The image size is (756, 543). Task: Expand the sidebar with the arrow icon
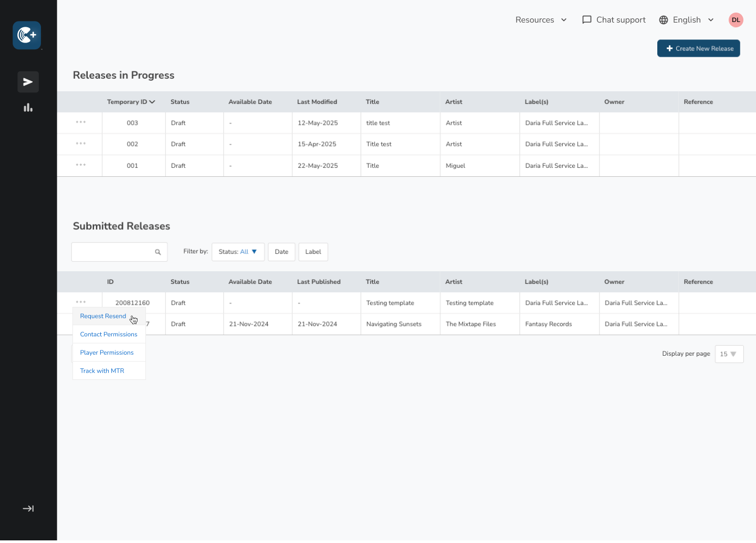28,508
